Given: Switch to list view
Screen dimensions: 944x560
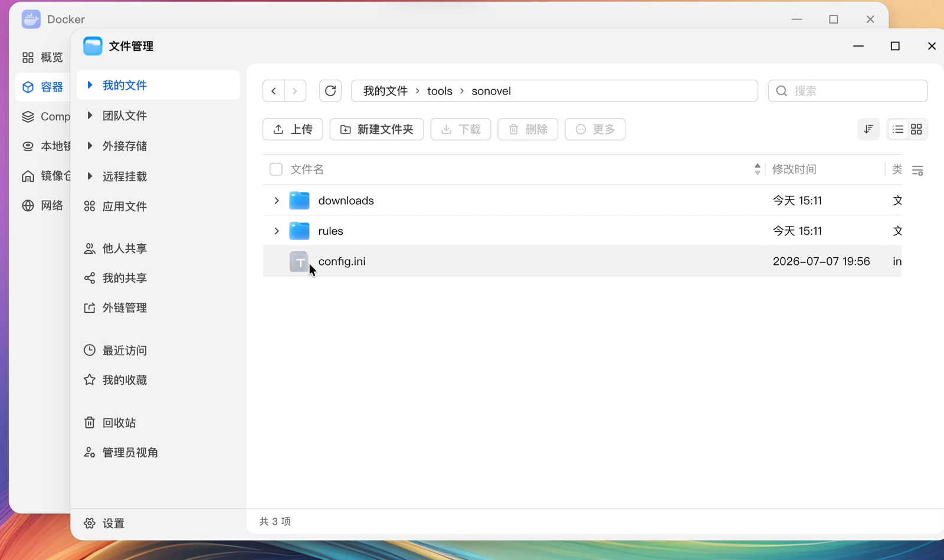Looking at the screenshot, I should pos(898,129).
